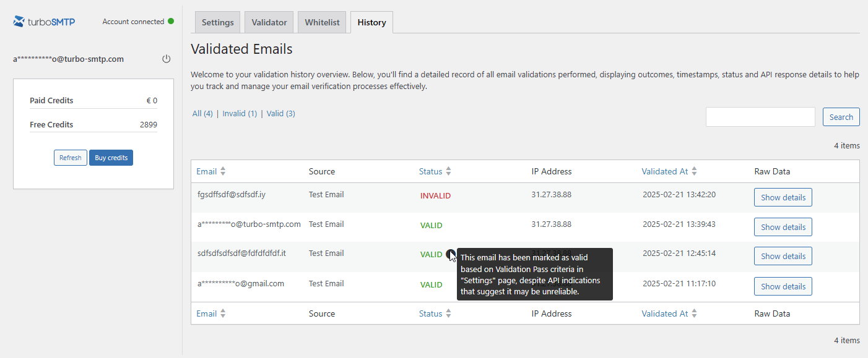Viewport: 868px width, 358px height.
Task: Toggle sort arrows on header Validated At column
Action: [694, 171]
